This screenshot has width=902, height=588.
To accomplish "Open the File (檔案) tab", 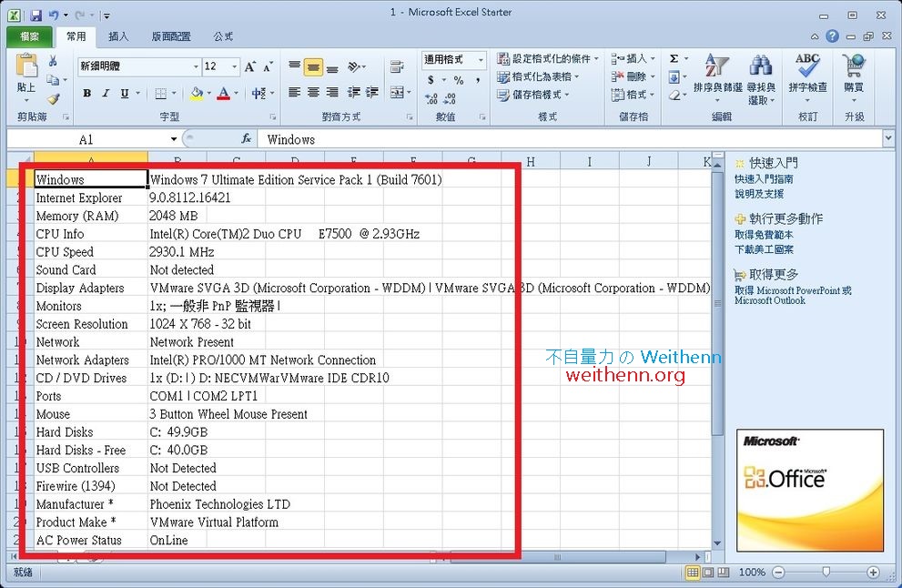I will pos(29,36).
